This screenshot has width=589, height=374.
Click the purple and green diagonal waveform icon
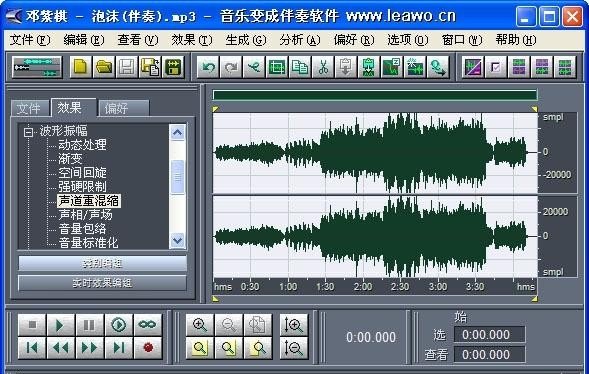tap(473, 67)
